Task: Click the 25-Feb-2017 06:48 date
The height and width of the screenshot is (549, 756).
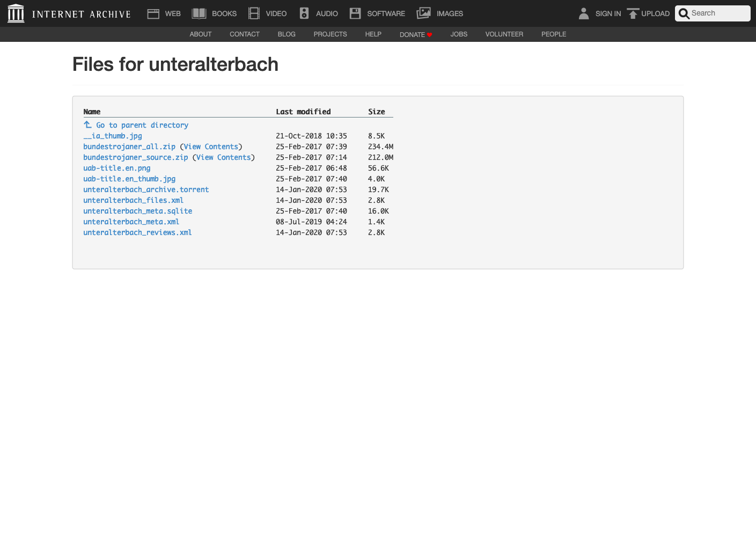Action: 311,168
